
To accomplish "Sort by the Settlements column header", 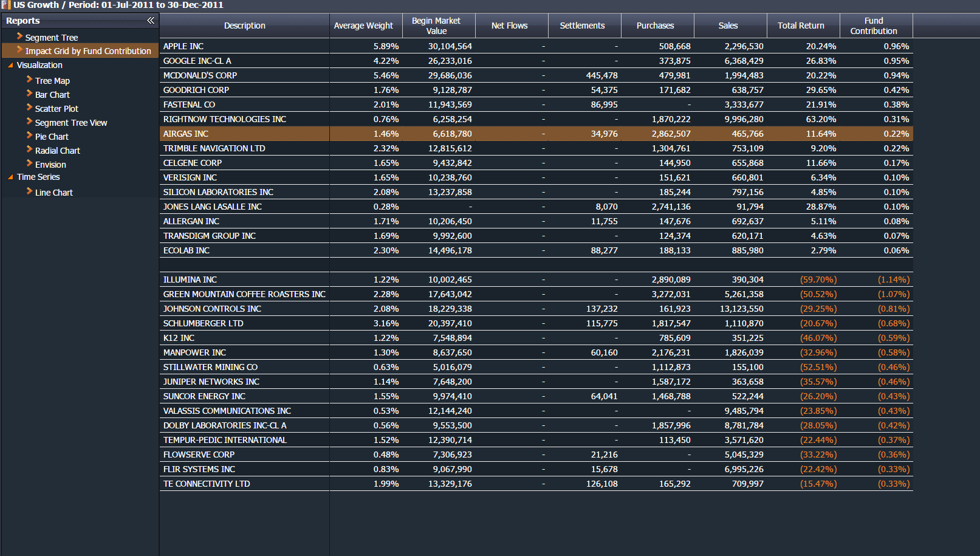I will (x=585, y=26).
